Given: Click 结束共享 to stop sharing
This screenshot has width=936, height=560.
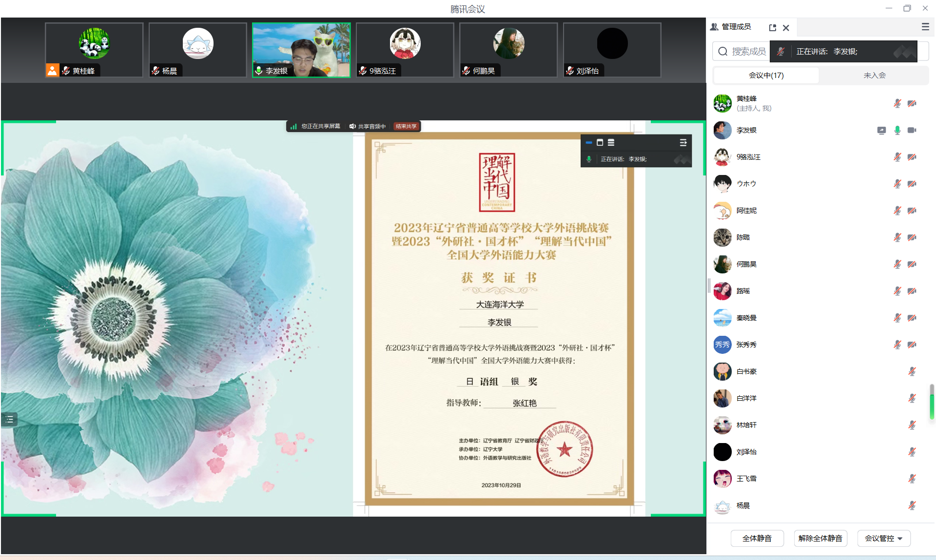Looking at the screenshot, I should (x=406, y=126).
